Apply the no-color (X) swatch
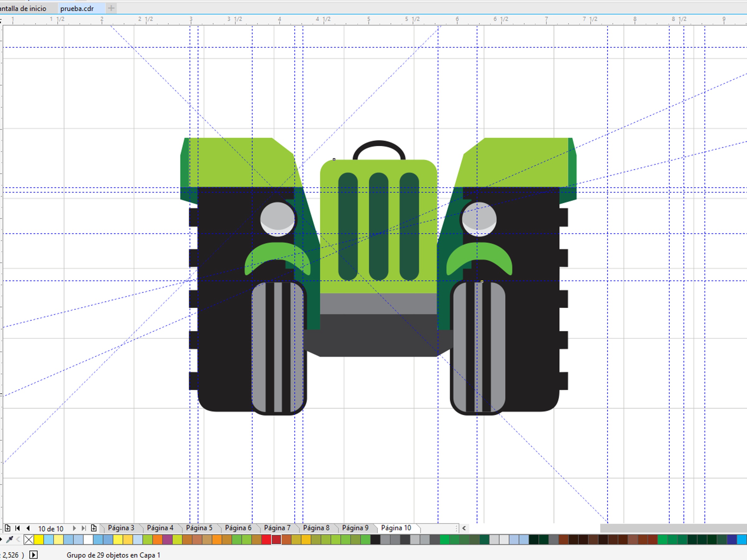Screen dimensions: 747x560 coord(29,540)
